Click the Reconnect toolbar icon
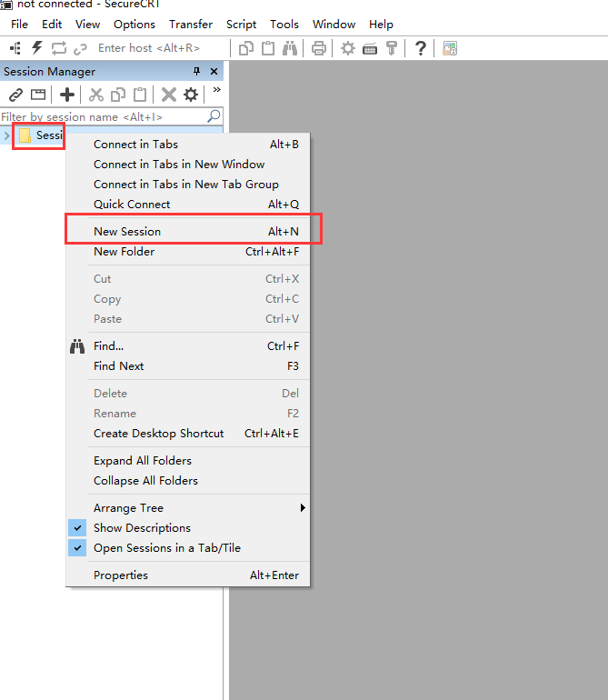 point(58,48)
